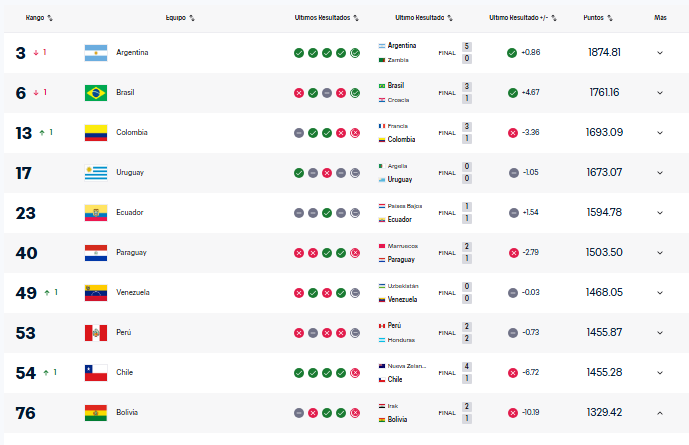Image resolution: width=689 pixels, height=445 pixels.
Task: Open the Ecuador team name link
Action: (x=130, y=212)
